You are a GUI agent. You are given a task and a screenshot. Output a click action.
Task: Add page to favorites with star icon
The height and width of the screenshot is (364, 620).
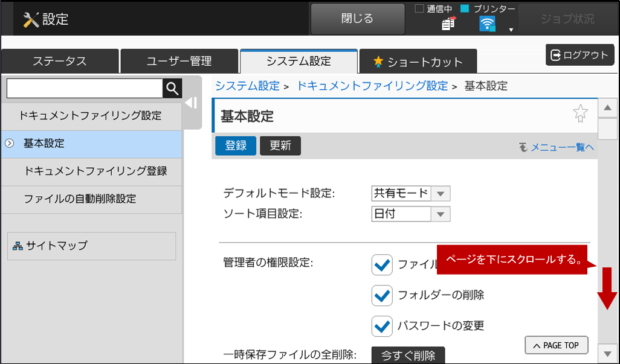(580, 113)
